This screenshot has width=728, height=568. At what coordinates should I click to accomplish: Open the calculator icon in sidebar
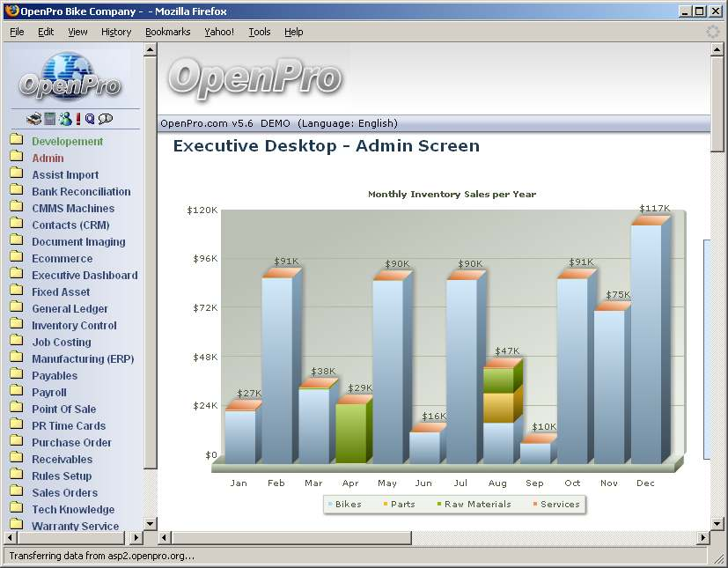pyautogui.click(x=50, y=119)
